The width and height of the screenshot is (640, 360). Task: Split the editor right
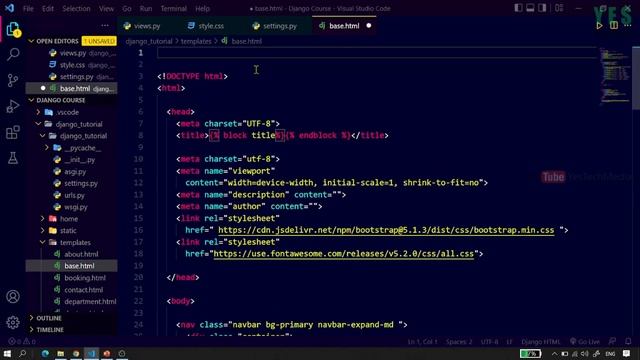coord(614,26)
